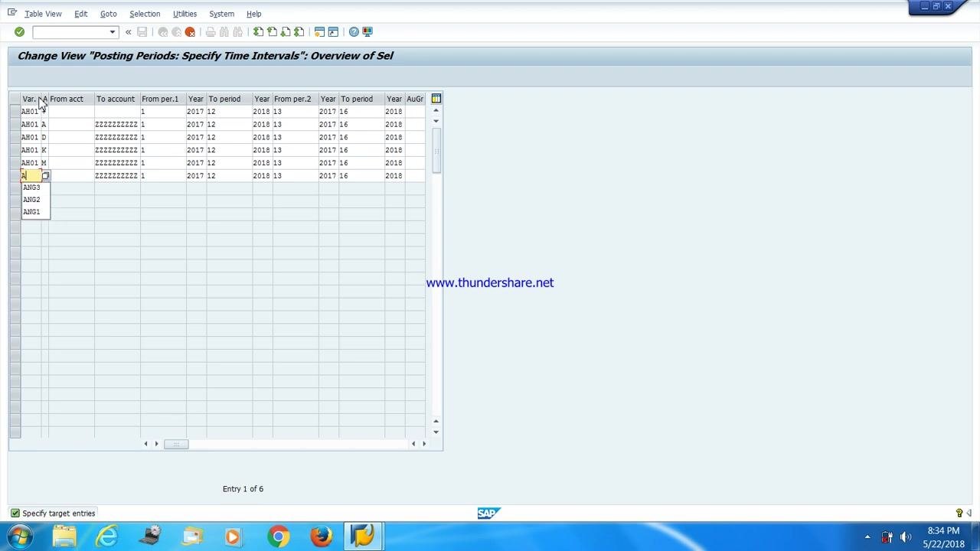Open Google Chrome from the taskbar
Viewport: 980px width, 551px height.
(278, 536)
